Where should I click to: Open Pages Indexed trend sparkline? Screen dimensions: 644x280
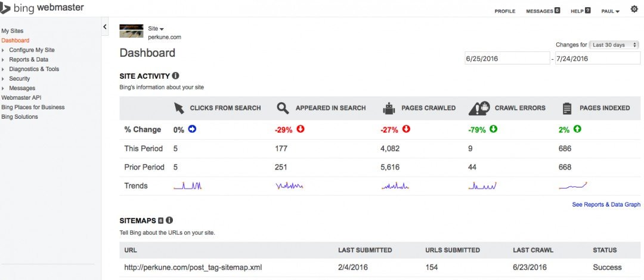pyautogui.click(x=573, y=186)
